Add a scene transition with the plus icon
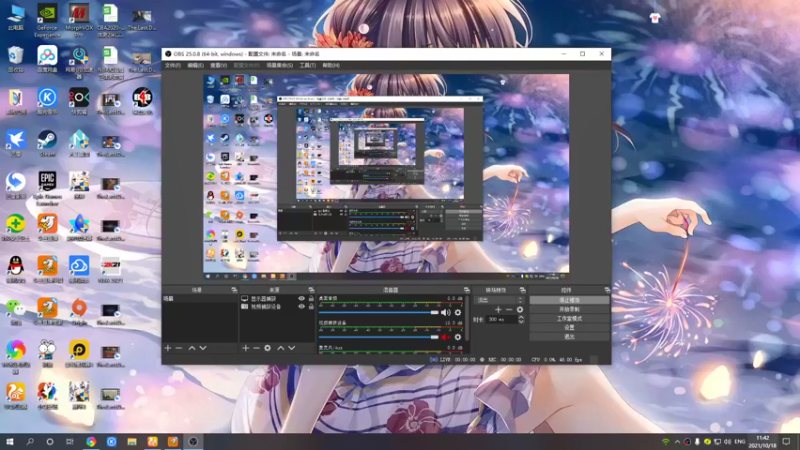The image size is (800, 450). (x=498, y=310)
